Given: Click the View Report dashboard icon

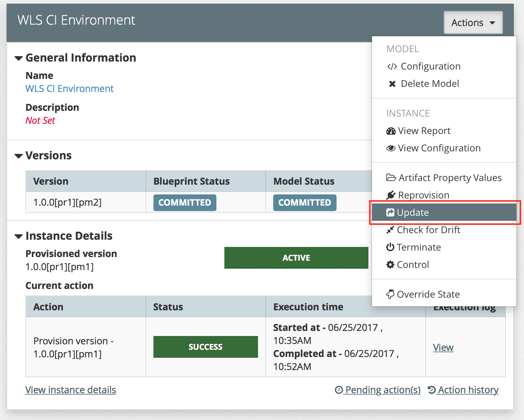Looking at the screenshot, I should [x=391, y=131].
